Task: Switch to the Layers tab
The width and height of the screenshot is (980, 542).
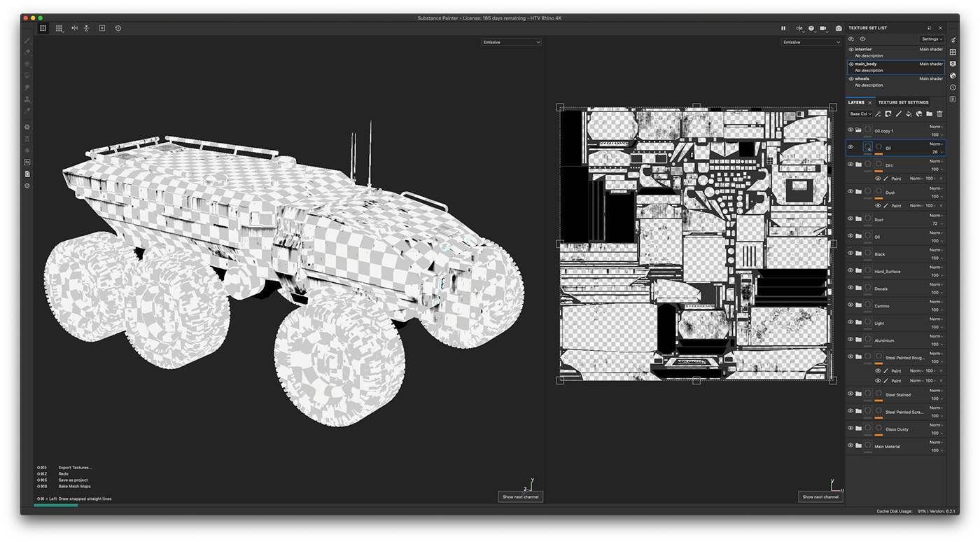Action: click(x=856, y=102)
